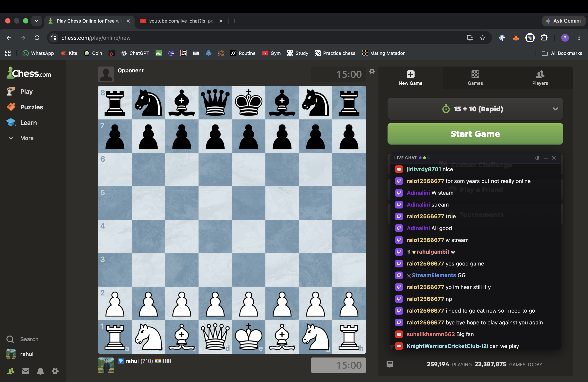This screenshot has height=382, width=588.
Task: Click rahulgambit username in chat
Action: click(x=433, y=252)
